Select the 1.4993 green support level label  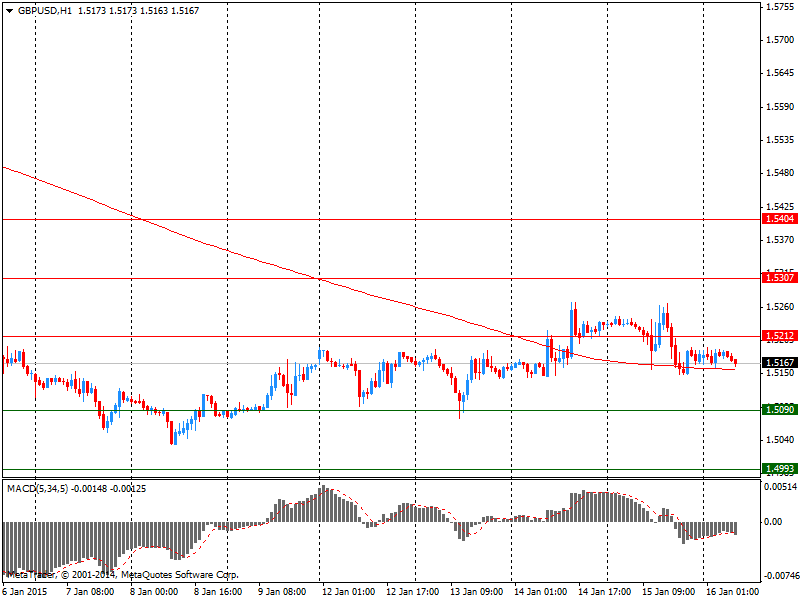coord(780,468)
